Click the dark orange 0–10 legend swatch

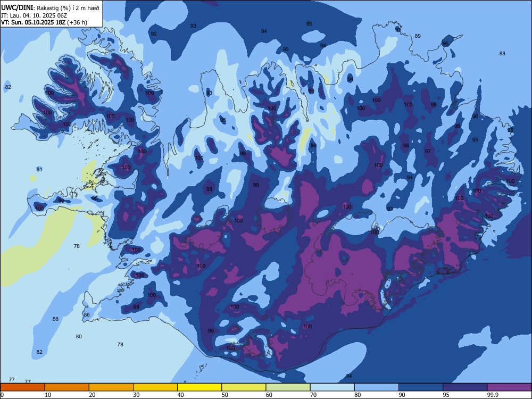click(22, 387)
